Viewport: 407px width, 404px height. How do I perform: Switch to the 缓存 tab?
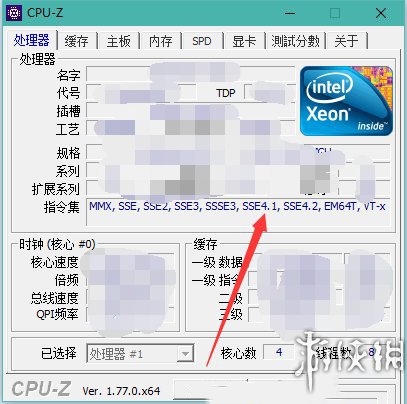tap(77, 41)
